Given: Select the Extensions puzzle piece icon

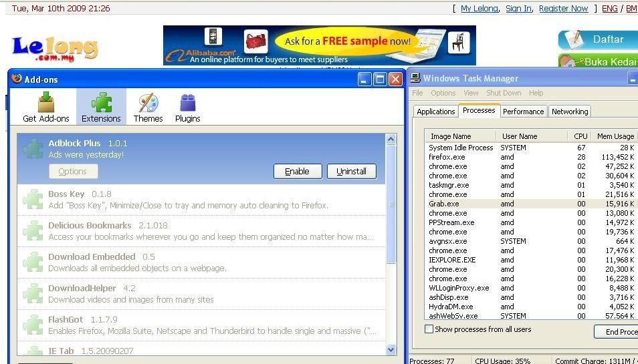Looking at the screenshot, I should [101, 103].
